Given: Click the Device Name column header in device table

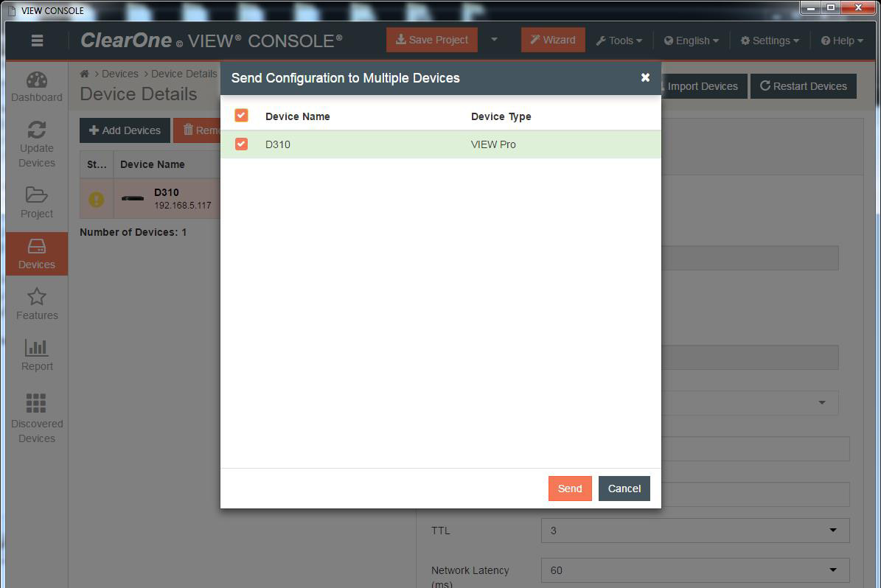Looking at the screenshot, I should pos(153,164).
